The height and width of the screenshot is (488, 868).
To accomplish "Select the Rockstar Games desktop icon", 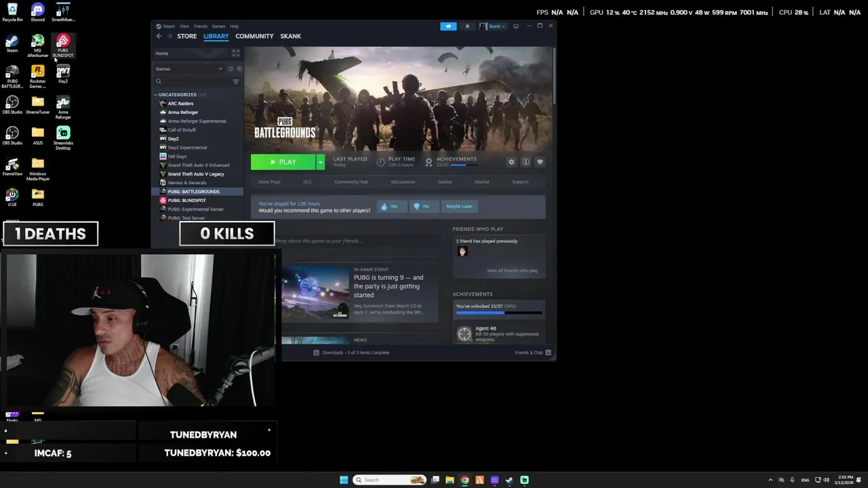I will tap(38, 77).
